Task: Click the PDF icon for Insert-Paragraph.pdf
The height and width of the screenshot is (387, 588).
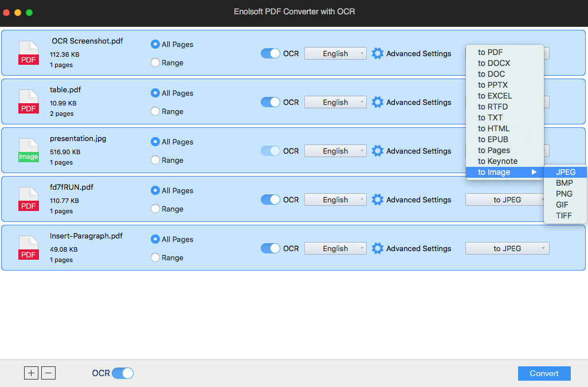Action: coord(29,248)
